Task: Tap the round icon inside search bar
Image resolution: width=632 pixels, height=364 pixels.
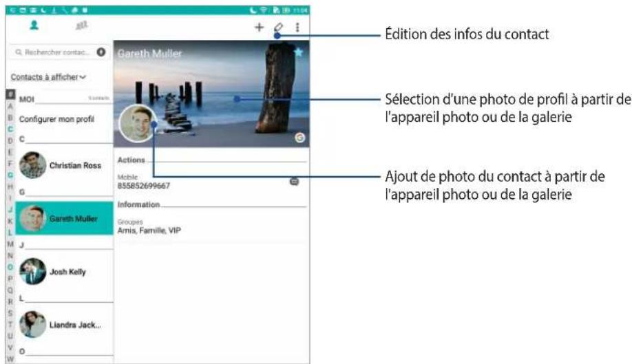Action: point(101,52)
